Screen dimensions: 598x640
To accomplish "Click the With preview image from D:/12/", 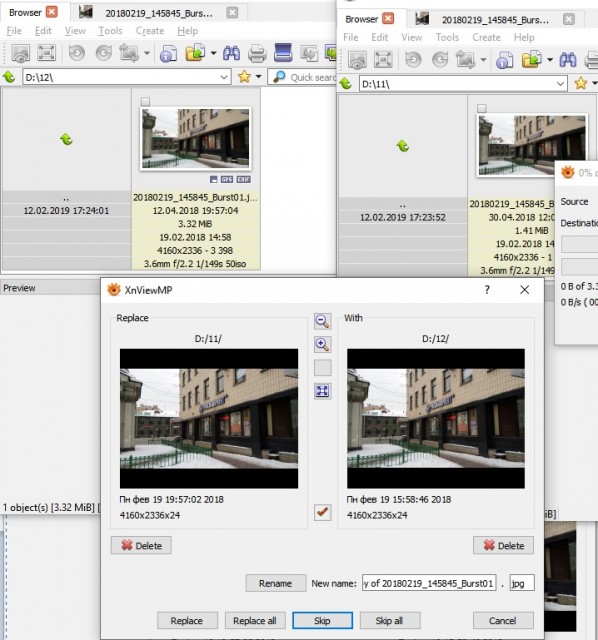I will click(436, 418).
